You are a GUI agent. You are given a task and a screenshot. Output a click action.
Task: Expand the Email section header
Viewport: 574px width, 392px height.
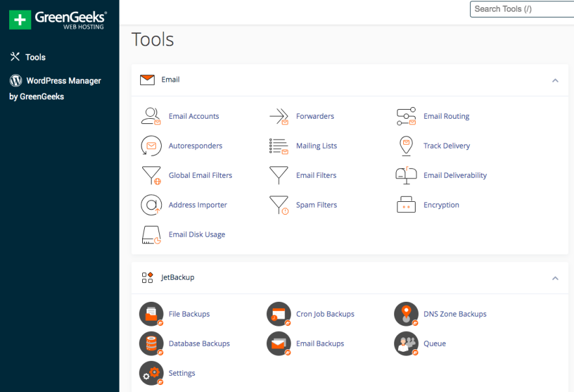(170, 80)
